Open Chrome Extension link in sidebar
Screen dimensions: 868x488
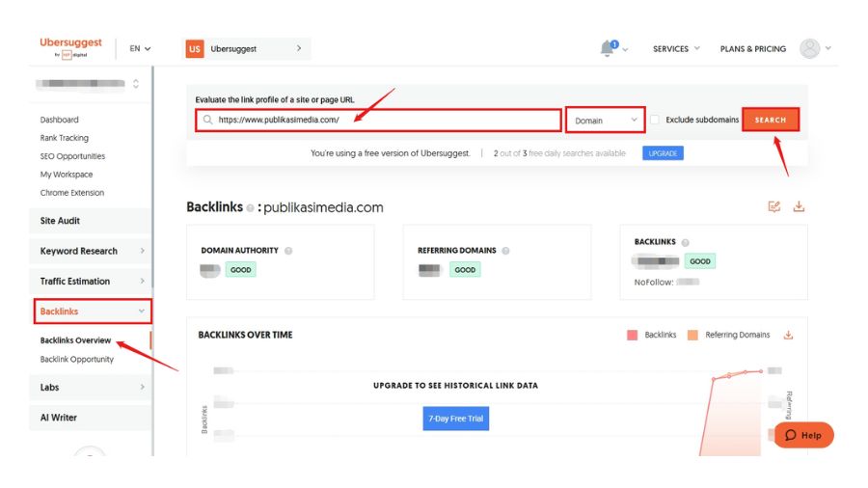(72, 193)
